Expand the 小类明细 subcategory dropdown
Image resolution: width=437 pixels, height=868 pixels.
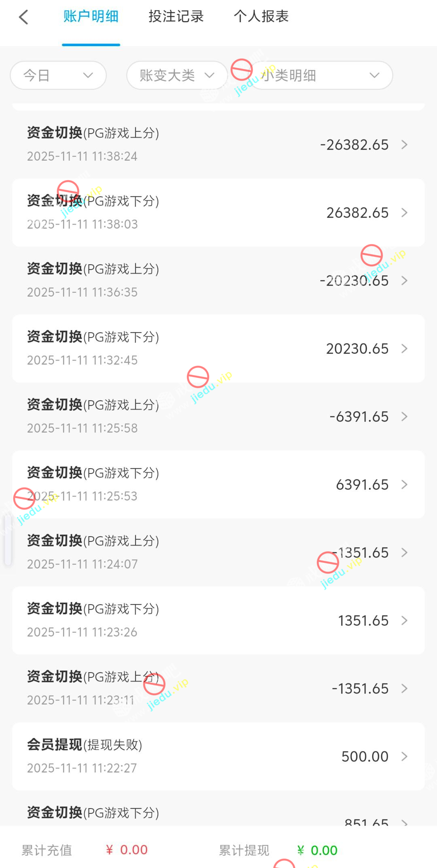pyautogui.click(x=320, y=75)
